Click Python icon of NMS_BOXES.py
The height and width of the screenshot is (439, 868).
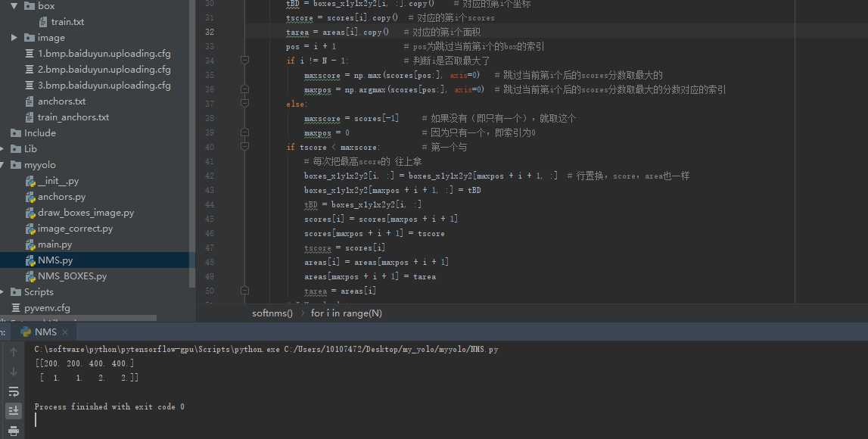pyautogui.click(x=30, y=276)
